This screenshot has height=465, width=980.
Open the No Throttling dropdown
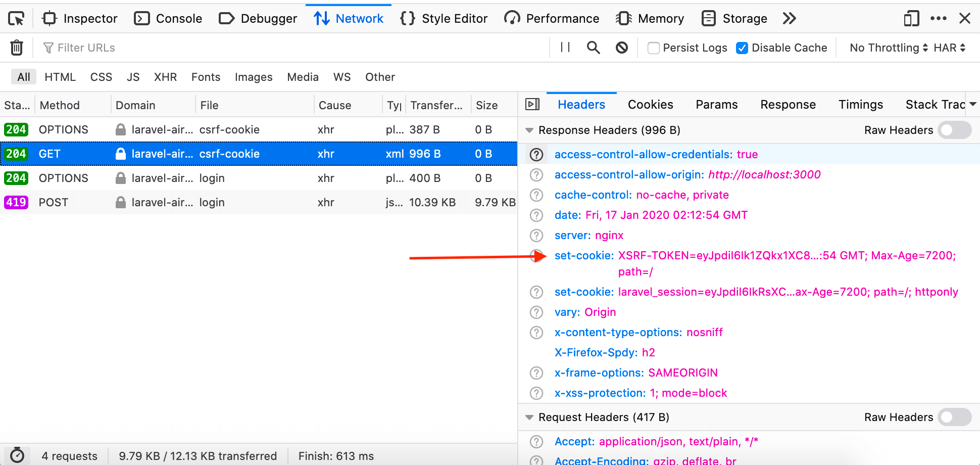[x=889, y=48]
